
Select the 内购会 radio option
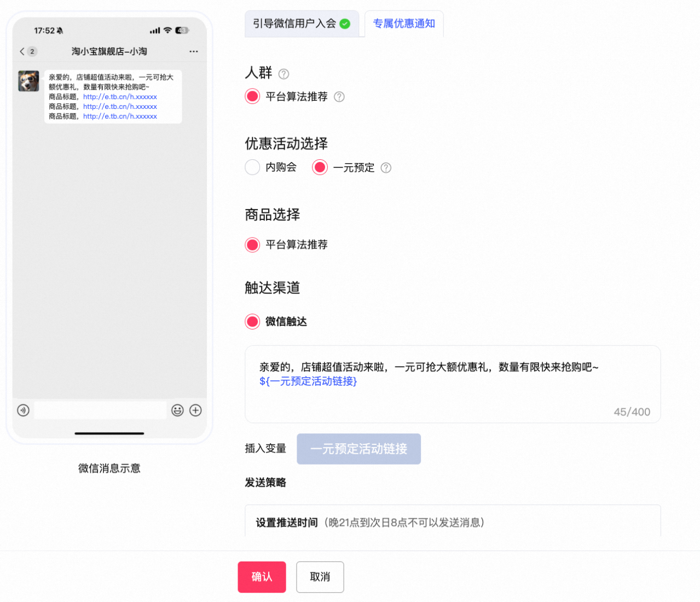(252, 167)
